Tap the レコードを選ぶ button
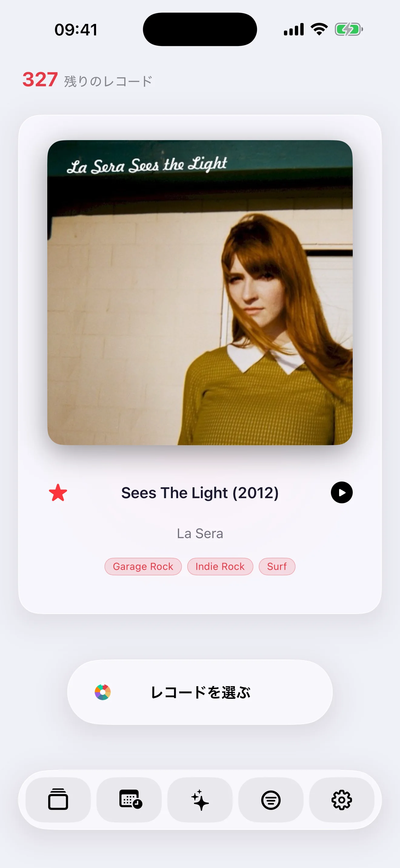400x868 pixels. (x=200, y=692)
